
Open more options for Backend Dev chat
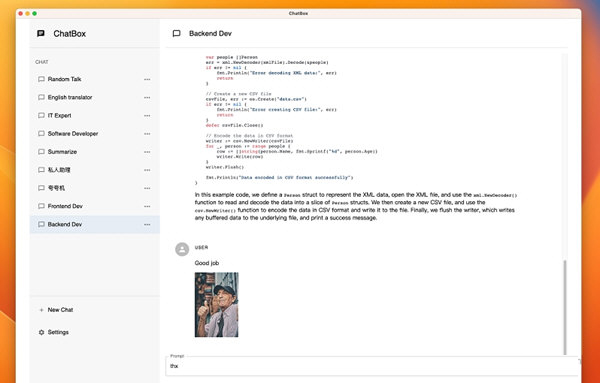147,225
